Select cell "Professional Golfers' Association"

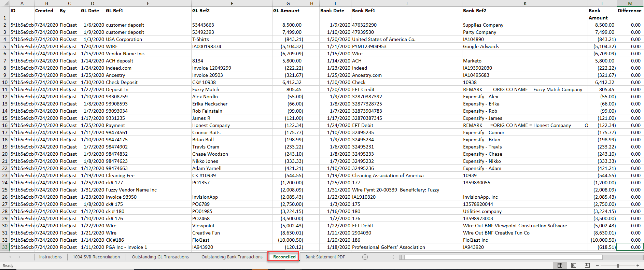(x=407, y=247)
